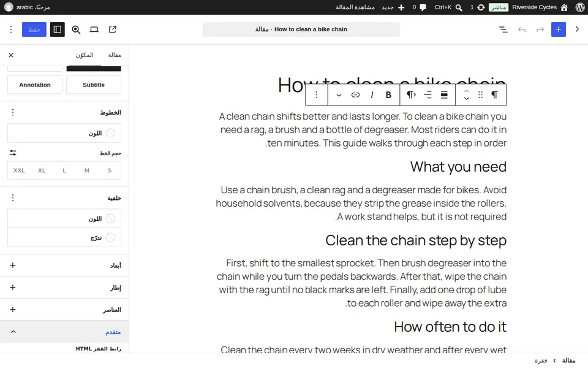This screenshot has width=588, height=368.
Task: Select font size XXL
Action: click(19, 171)
